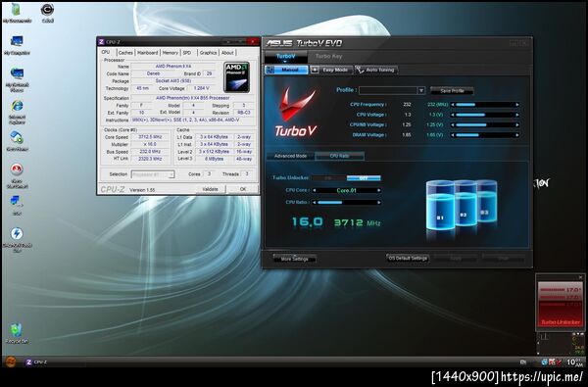Click the Validate button in CPU-Z
Image resolution: width=588 pixels, height=387 pixels.
pos(210,189)
